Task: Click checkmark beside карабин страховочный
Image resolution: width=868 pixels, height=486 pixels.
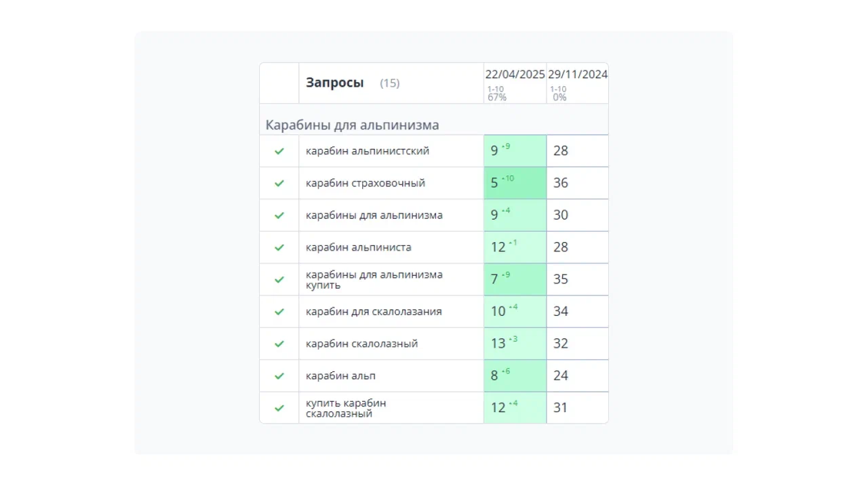Action: tap(279, 183)
